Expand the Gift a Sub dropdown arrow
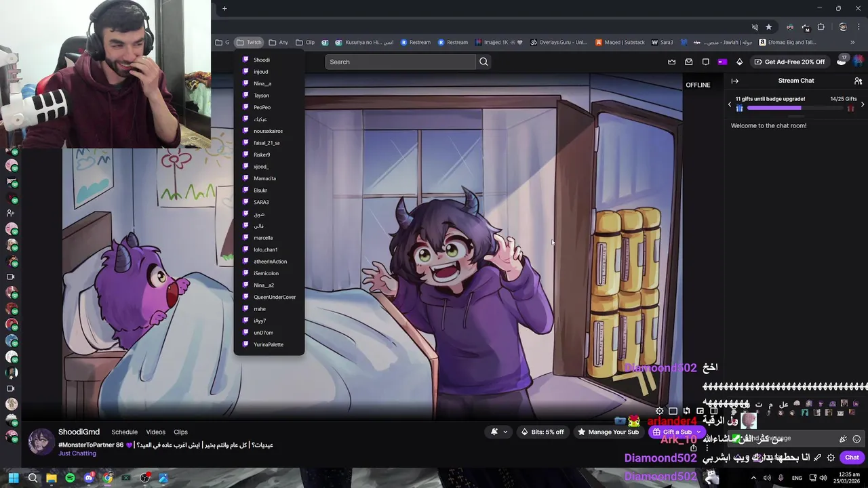868x488 pixels. click(698, 432)
